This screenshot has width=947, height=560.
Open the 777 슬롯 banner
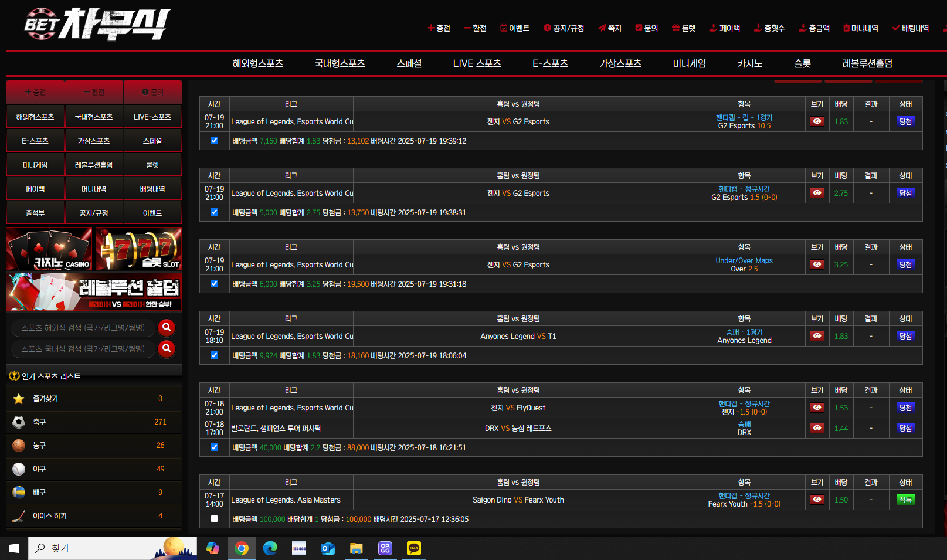click(138, 249)
